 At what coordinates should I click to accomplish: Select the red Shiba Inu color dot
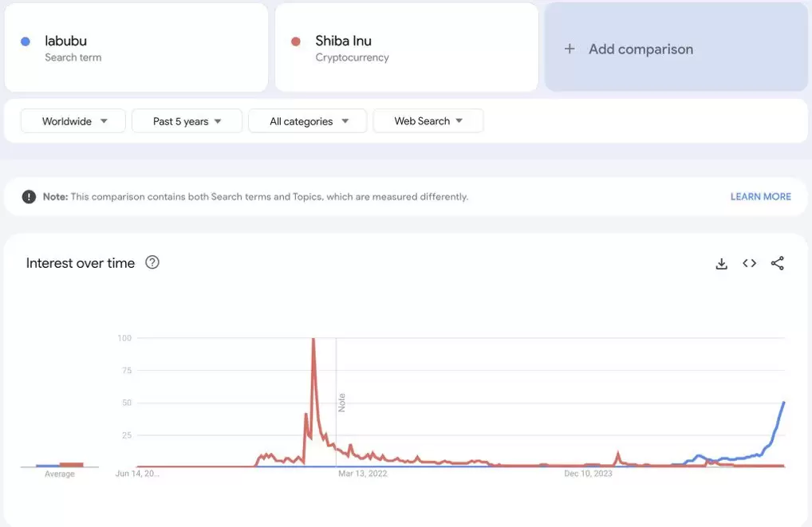296,41
